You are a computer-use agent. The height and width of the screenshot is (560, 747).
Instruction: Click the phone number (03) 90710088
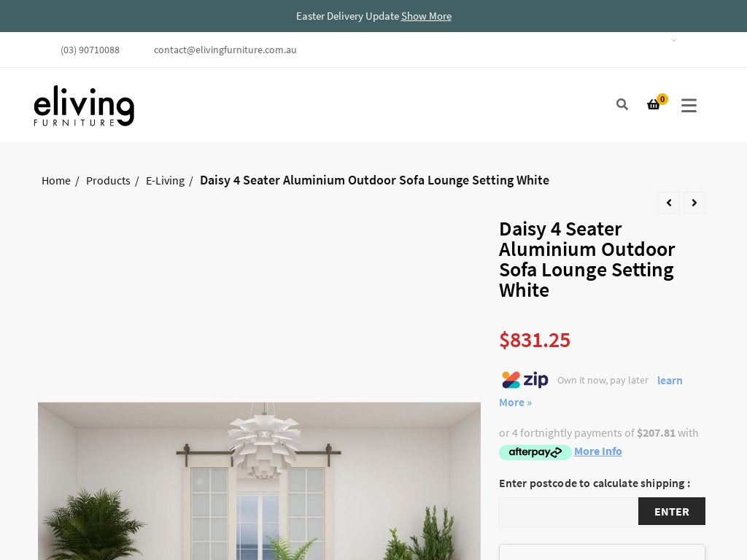coord(90,50)
